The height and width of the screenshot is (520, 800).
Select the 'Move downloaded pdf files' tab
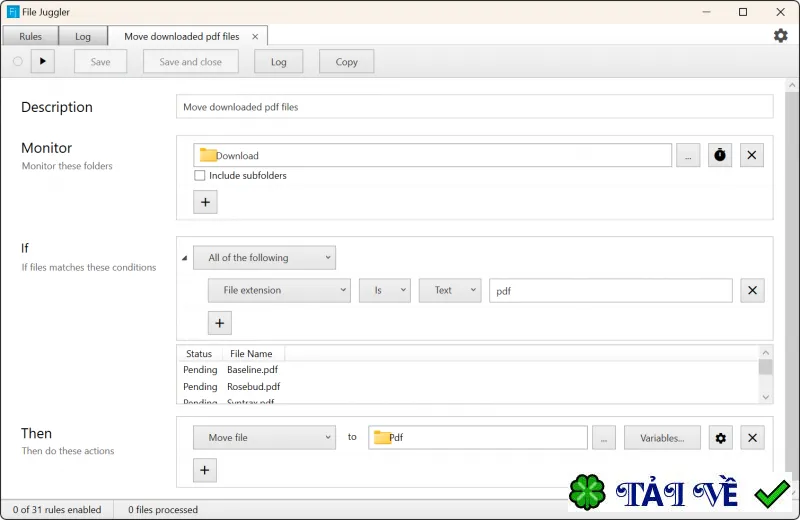coord(182,36)
